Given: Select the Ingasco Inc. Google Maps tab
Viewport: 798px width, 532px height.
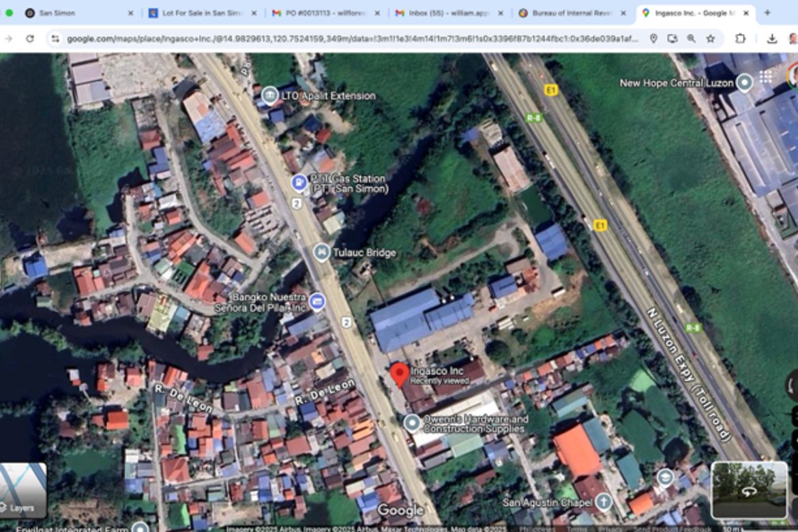Looking at the screenshot, I should 695,13.
